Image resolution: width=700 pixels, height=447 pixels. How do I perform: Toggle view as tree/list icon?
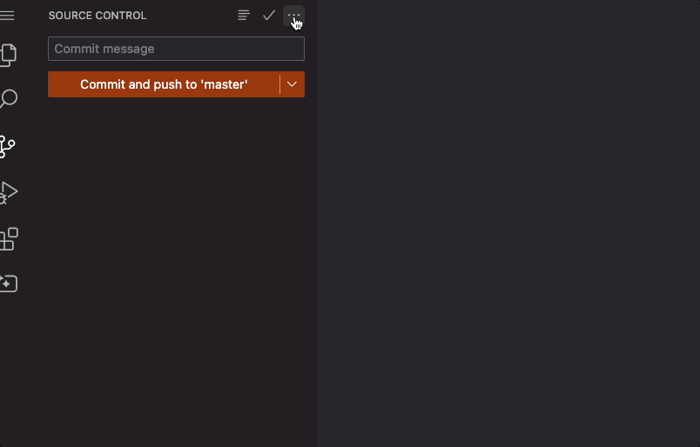tap(243, 15)
